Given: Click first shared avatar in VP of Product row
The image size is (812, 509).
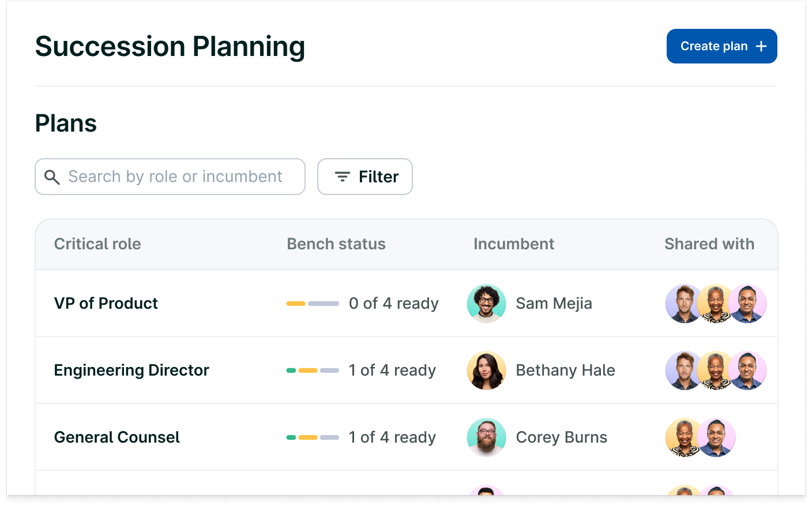Looking at the screenshot, I should tap(682, 304).
